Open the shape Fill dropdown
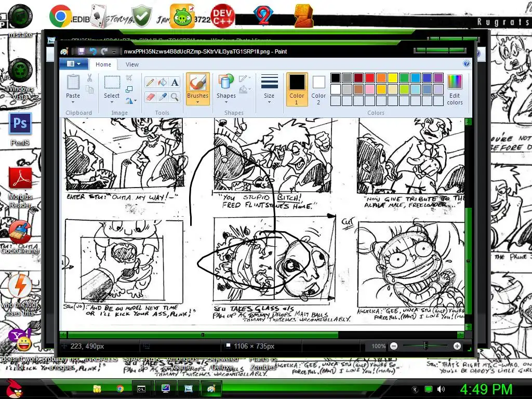 (245, 89)
